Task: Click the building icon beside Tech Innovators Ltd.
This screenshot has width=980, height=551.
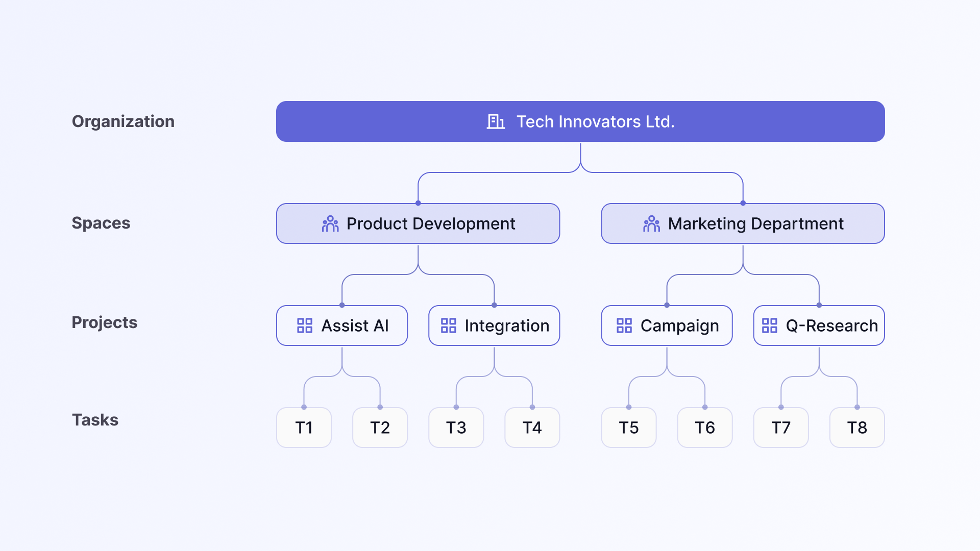Action: click(496, 121)
